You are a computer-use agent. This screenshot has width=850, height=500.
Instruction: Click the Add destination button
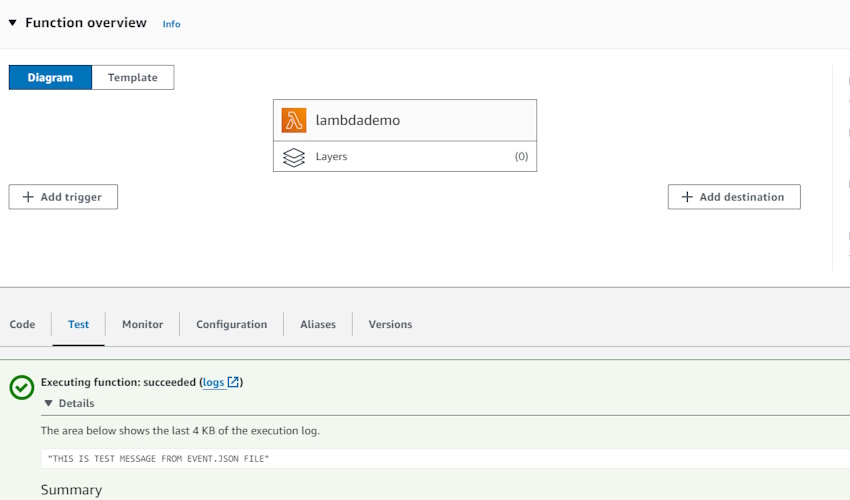tap(734, 197)
